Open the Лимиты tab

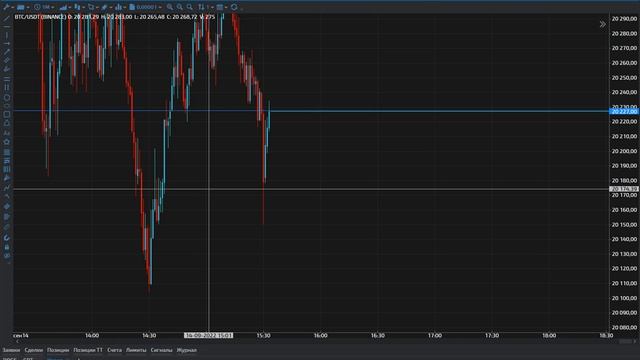136,350
